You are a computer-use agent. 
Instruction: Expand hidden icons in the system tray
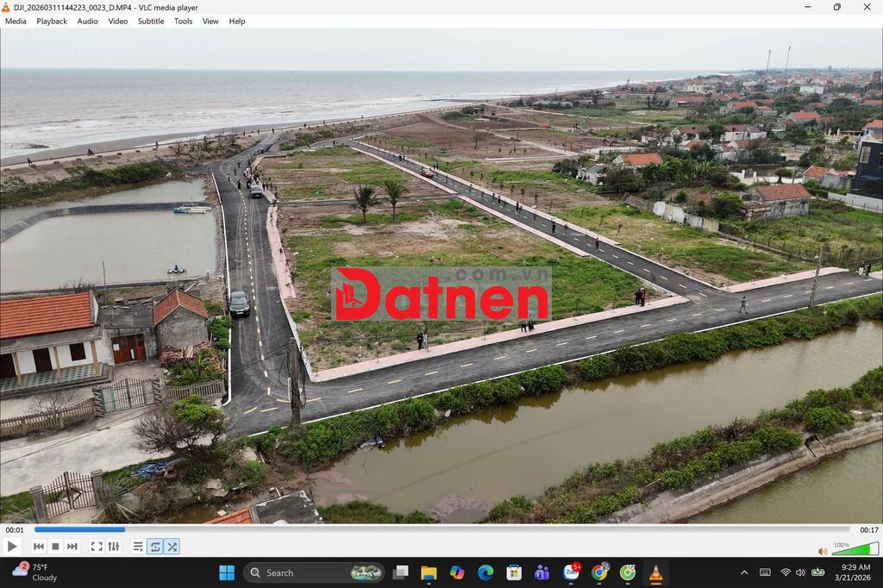click(x=744, y=572)
